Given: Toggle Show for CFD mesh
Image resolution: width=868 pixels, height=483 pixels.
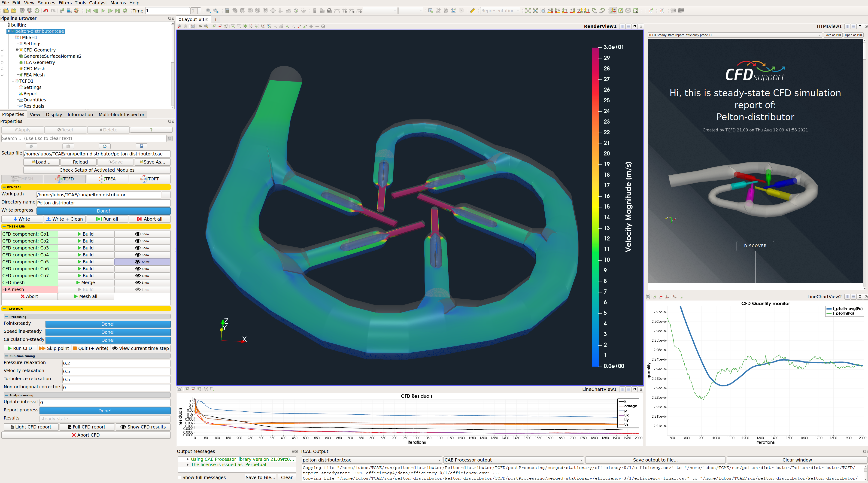Looking at the screenshot, I should click(142, 283).
